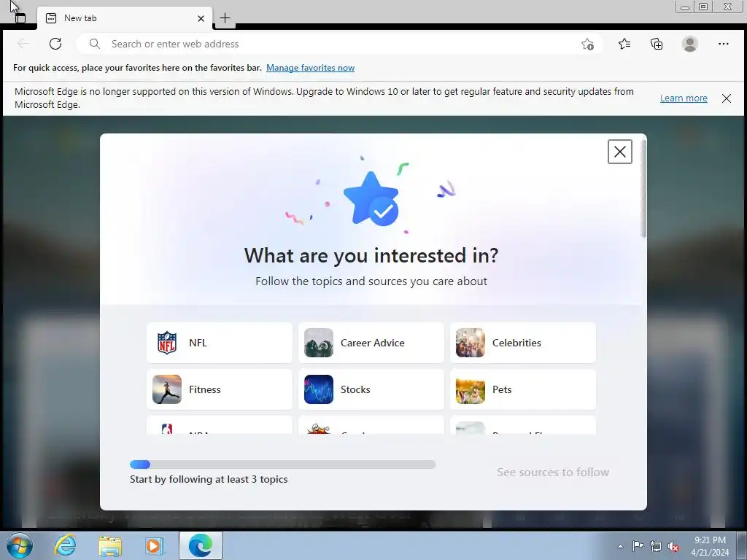The height and width of the screenshot is (560, 747).
Task: Click the browser back arrow
Action: pos(23,44)
